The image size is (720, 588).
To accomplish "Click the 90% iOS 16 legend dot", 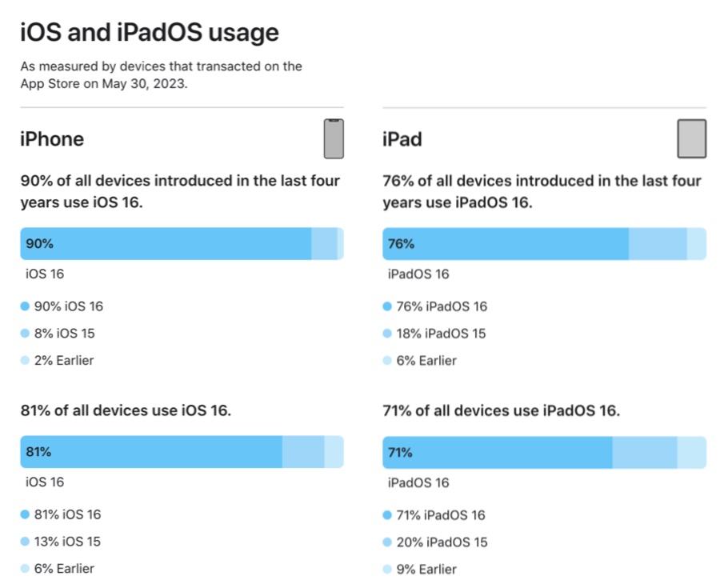I will pos(25,306).
